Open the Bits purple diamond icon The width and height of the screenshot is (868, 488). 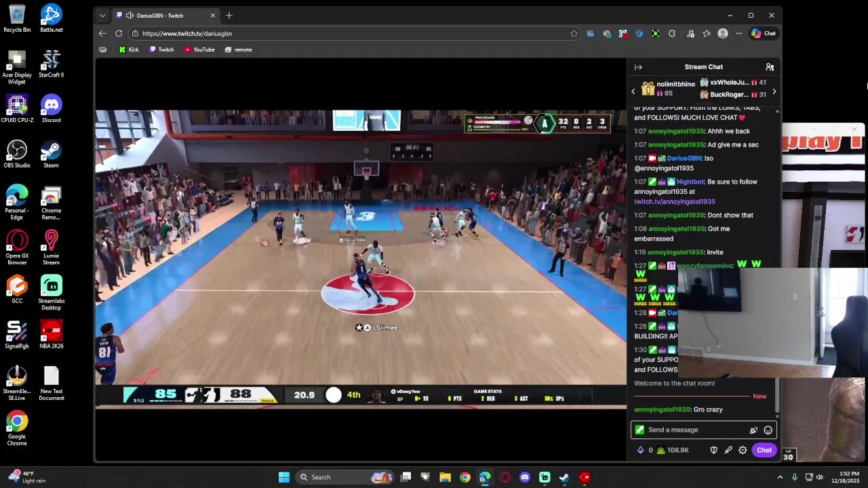(x=640, y=450)
